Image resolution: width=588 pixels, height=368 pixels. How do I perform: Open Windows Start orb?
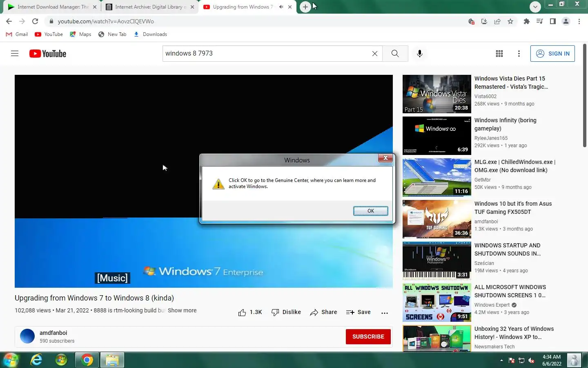point(11,360)
